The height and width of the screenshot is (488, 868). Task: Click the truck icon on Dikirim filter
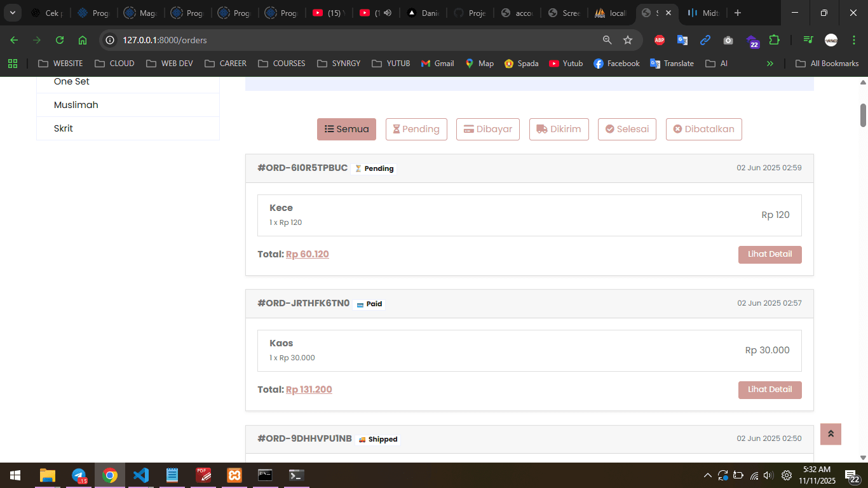(x=541, y=129)
